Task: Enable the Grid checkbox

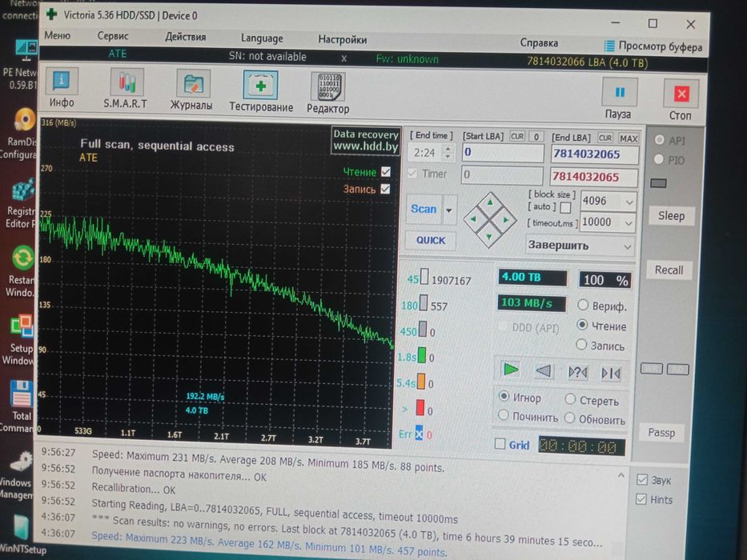Action: click(500, 444)
